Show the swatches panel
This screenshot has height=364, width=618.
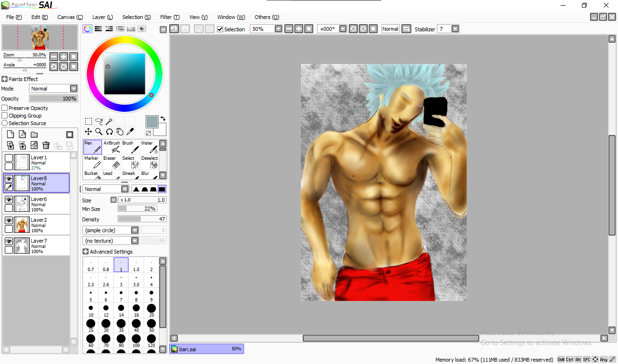pyautogui.click(x=131, y=29)
